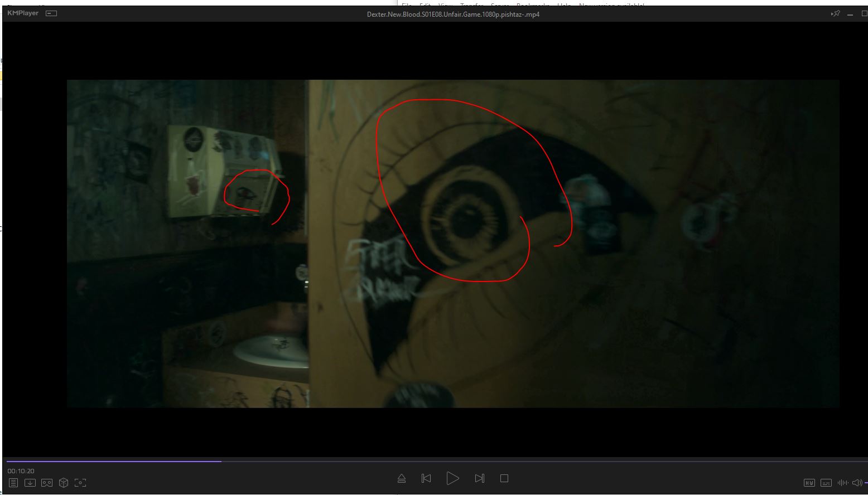Click the screen capture icon
The height and width of the screenshot is (495, 868).
[80, 483]
